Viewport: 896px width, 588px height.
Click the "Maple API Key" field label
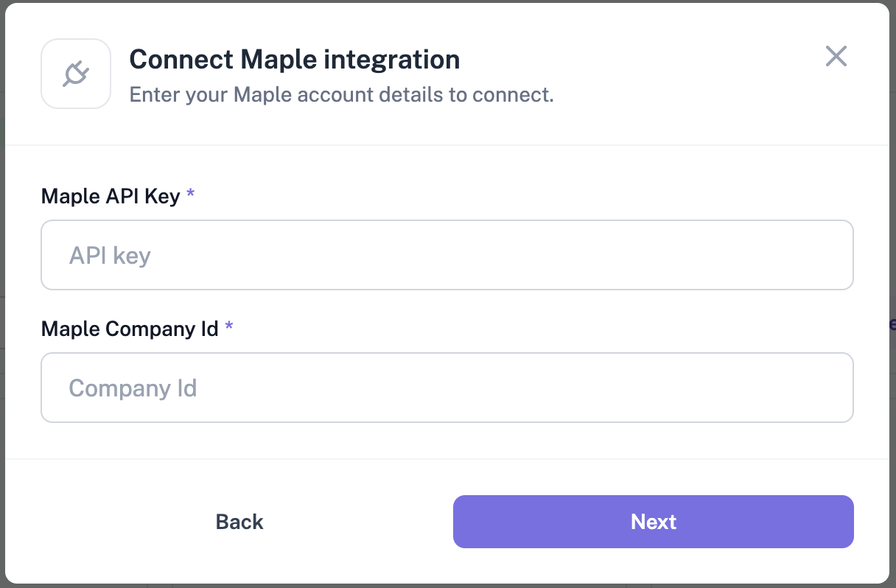coord(111,196)
